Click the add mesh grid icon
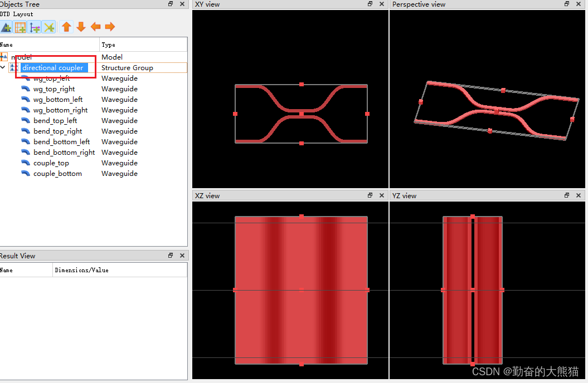The width and height of the screenshot is (588, 383). pos(20,27)
